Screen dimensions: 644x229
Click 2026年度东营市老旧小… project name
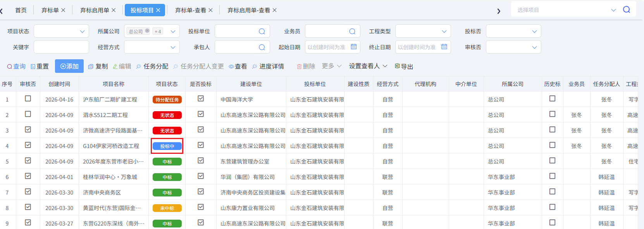click(x=113, y=162)
